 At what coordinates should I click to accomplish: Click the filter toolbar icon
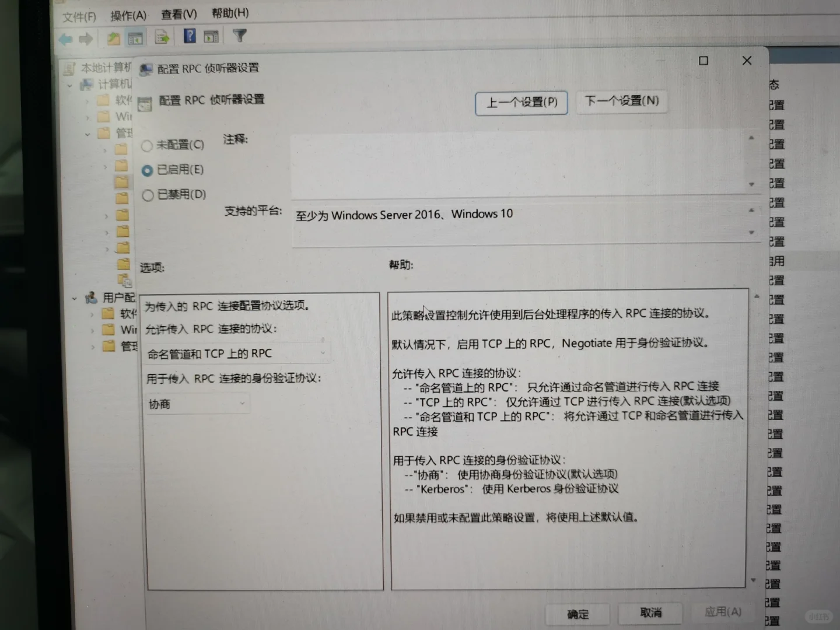click(239, 36)
